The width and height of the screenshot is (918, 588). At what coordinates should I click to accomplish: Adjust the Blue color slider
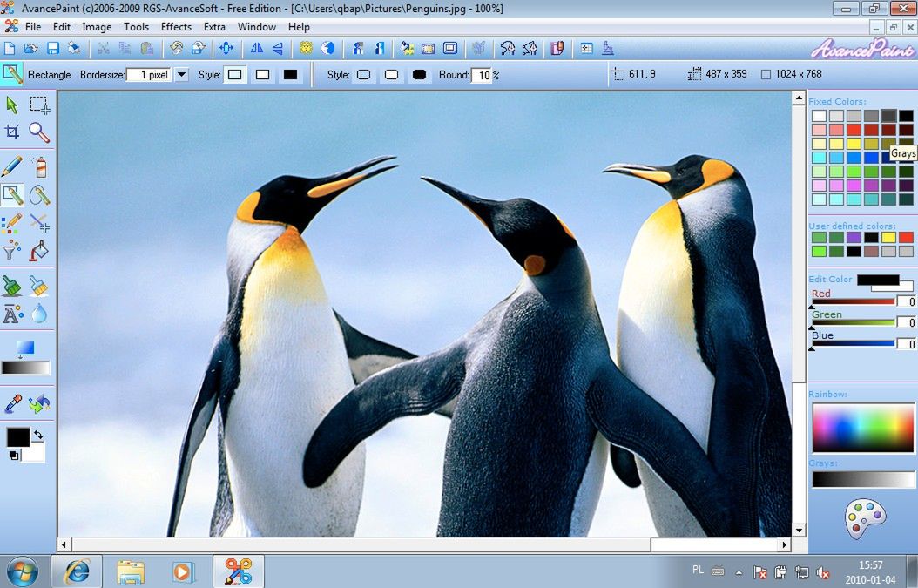pos(853,344)
